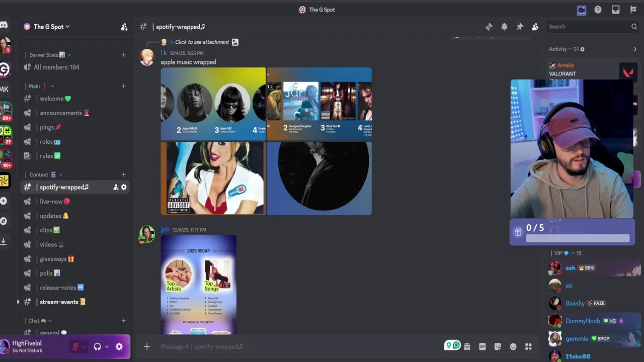Unmute the microphone toggle
Viewport: 644px width, 362px height.
click(75, 346)
